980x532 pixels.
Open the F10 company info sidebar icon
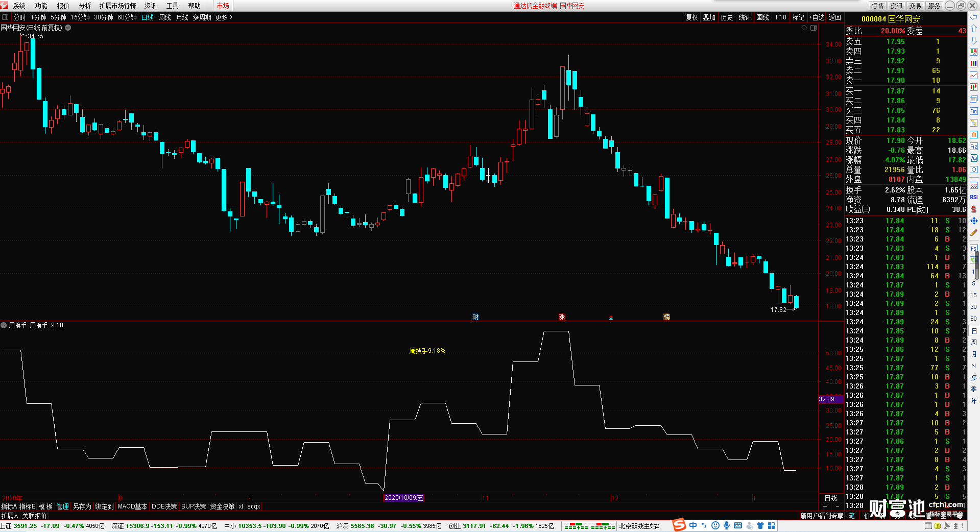pos(973,111)
